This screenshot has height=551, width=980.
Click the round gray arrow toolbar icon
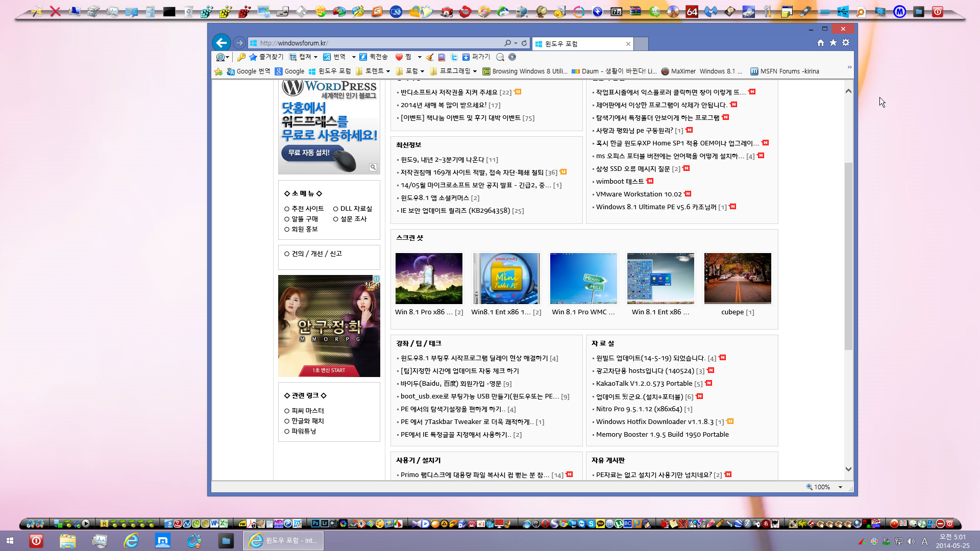point(512,57)
